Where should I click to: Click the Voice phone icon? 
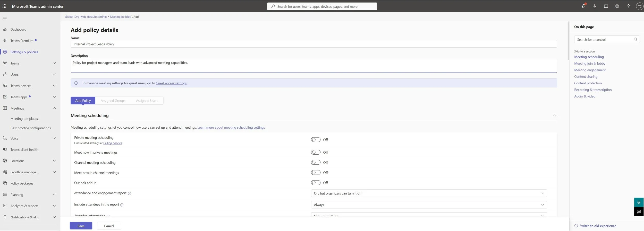pos(5,138)
